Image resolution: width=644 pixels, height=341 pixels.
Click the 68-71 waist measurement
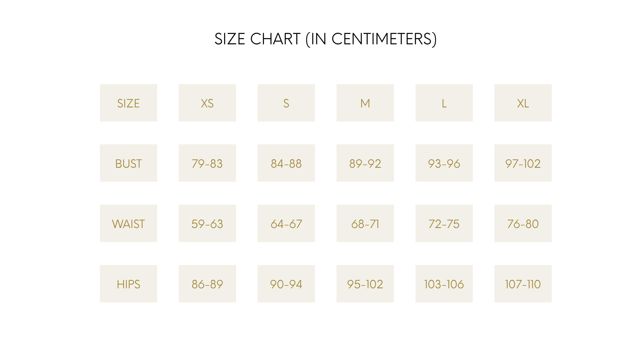pos(365,223)
